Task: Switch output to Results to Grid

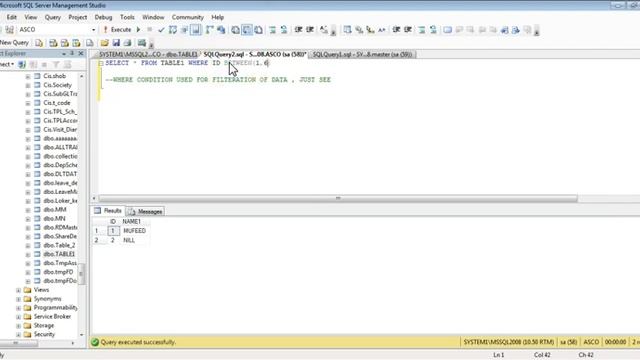Action: 247,29
